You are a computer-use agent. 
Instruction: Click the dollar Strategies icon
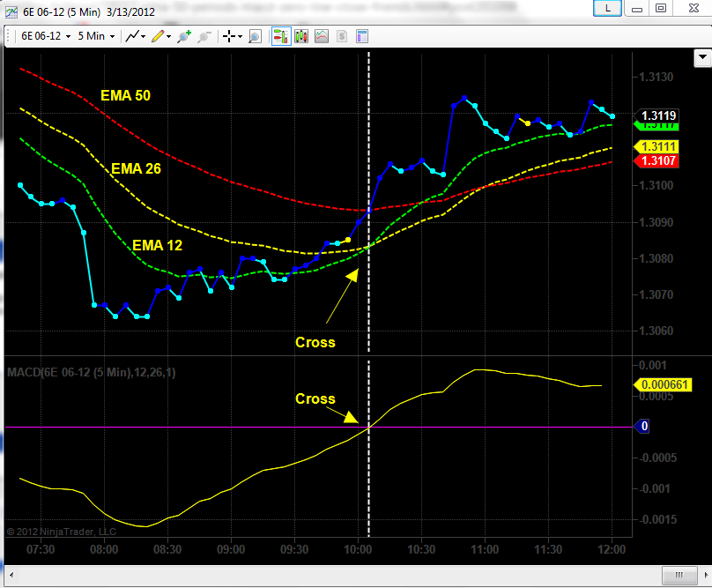point(342,36)
